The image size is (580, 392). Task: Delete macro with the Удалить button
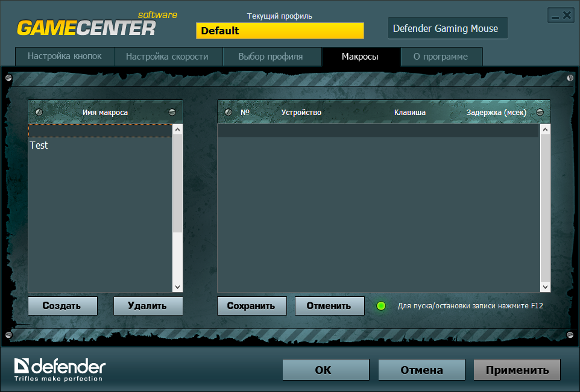point(148,306)
